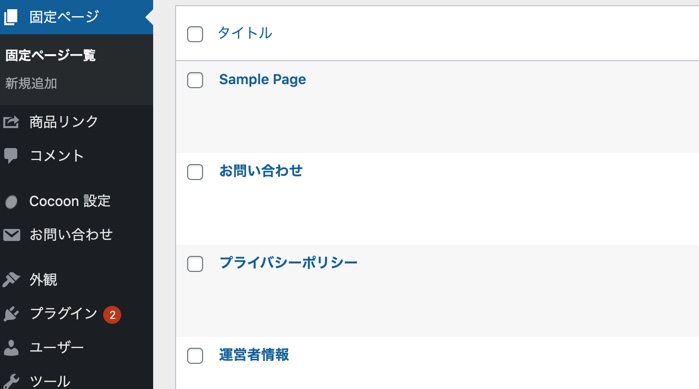Screen dimensions: 699x389
Task: Open the Sample Page title link
Action: tap(262, 79)
